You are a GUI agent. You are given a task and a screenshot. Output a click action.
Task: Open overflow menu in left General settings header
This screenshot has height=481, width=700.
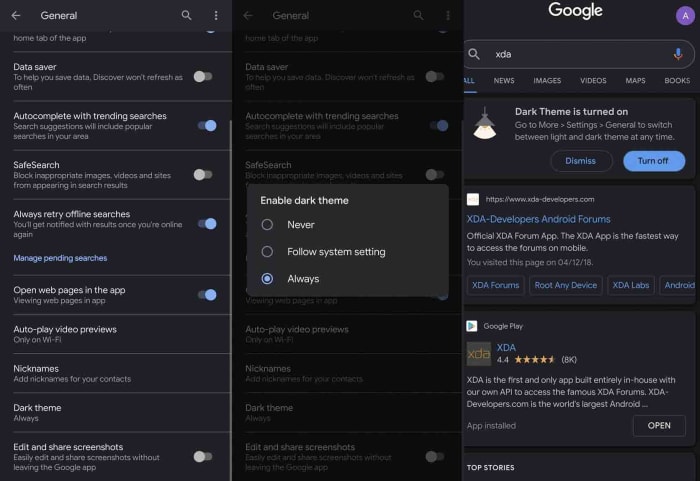(216, 16)
